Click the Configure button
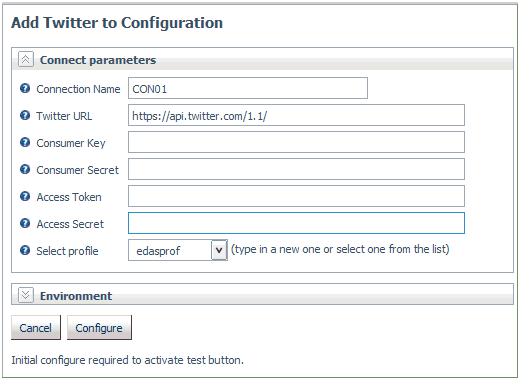The width and height of the screenshot is (520, 379). click(99, 328)
